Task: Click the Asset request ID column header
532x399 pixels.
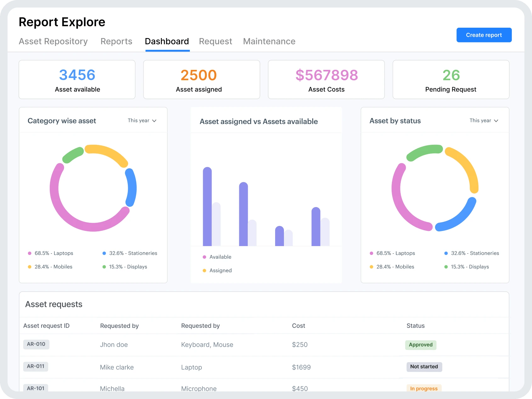Action: (x=46, y=326)
